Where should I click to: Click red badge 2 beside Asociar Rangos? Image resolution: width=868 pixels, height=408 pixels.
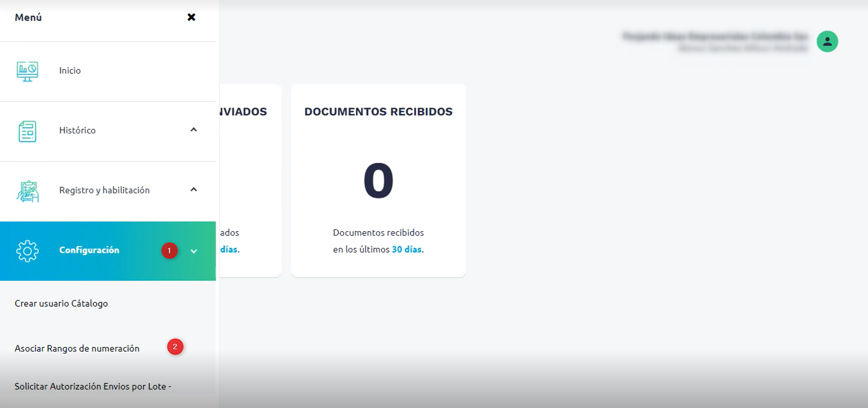coord(175,347)
